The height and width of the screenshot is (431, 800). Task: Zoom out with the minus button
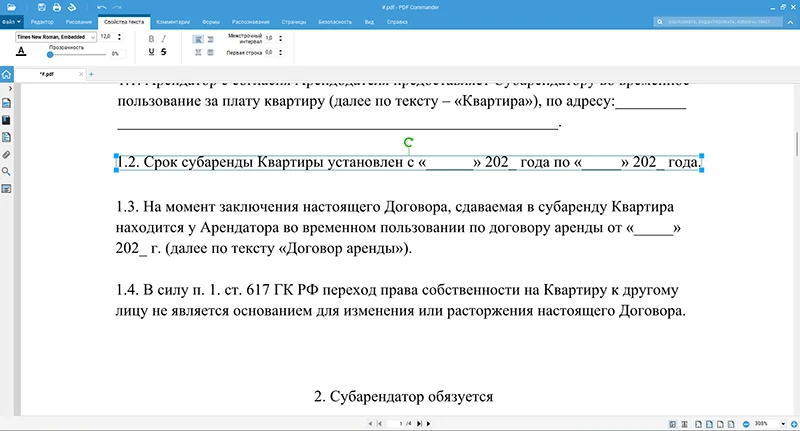[x=746, y=424]
